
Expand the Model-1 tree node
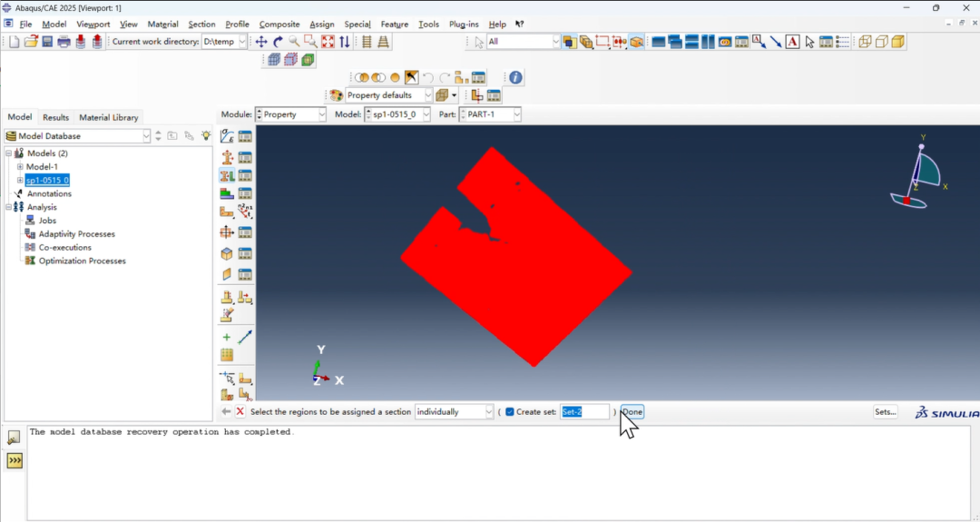point(20,167)
